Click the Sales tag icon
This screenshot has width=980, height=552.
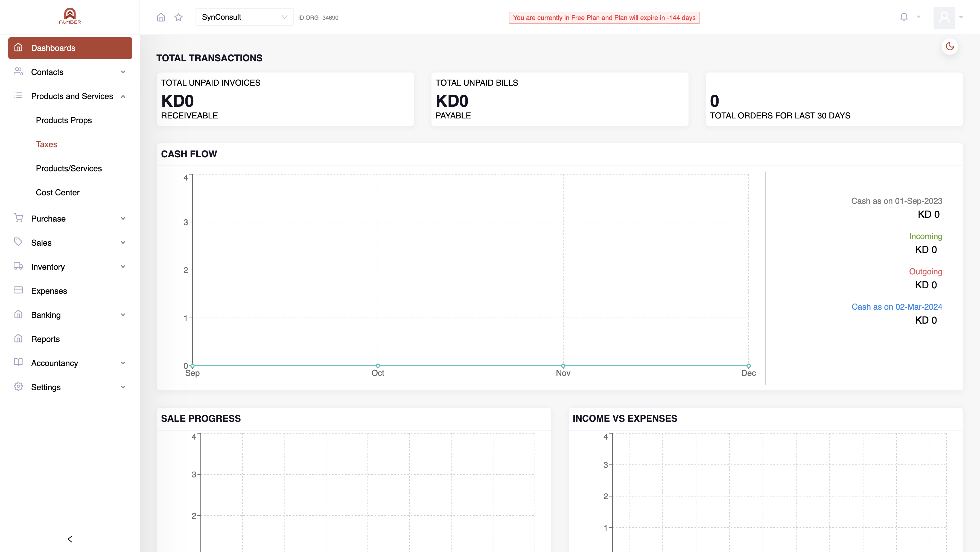pos(18,242)
